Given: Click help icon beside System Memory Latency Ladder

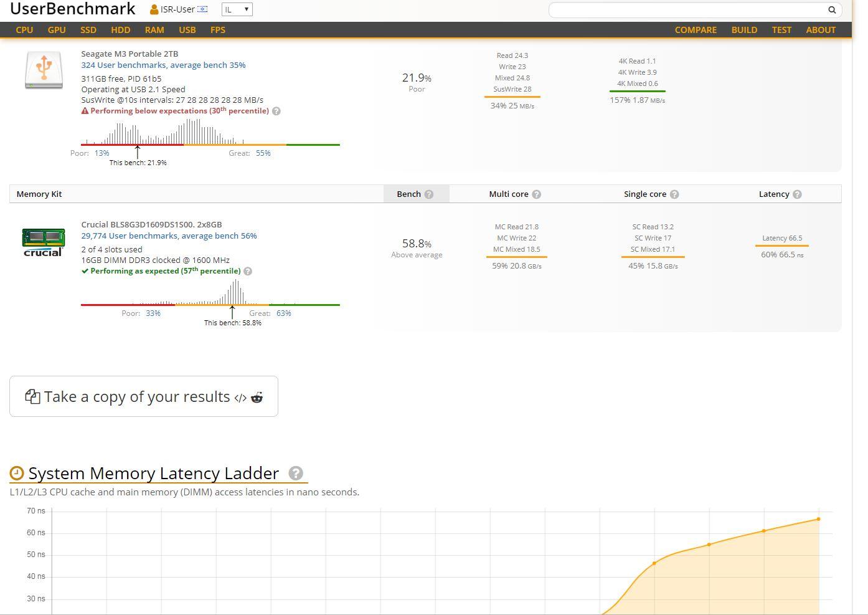Looking at the screenshot, I should pyautogui.click(x=296, y=474).
